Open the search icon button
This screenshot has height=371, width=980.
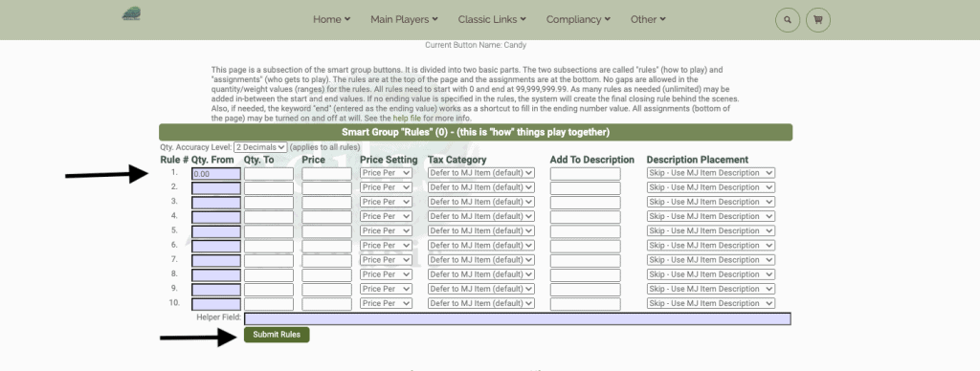coord(788,20)
